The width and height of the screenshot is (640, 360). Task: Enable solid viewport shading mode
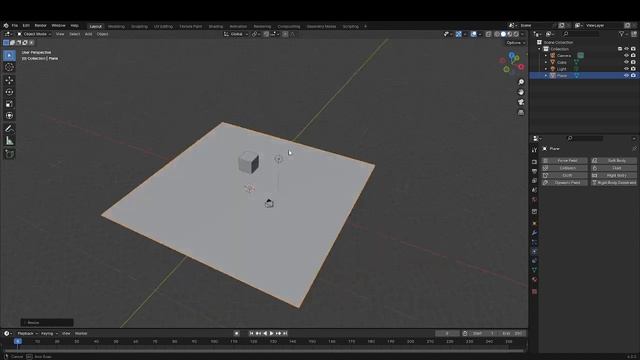coord(503,34)
